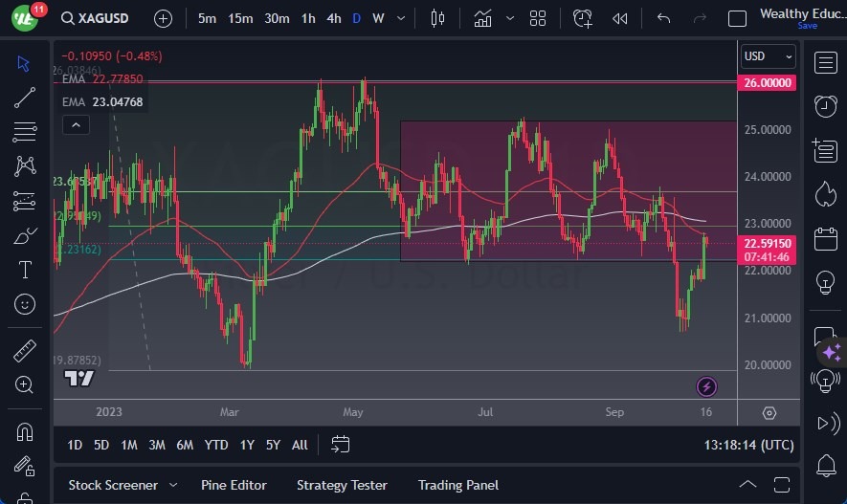The width and height of the screenshot is (847, 504).
Task: Select the ruler measure tool
Action: click(25, 351)
